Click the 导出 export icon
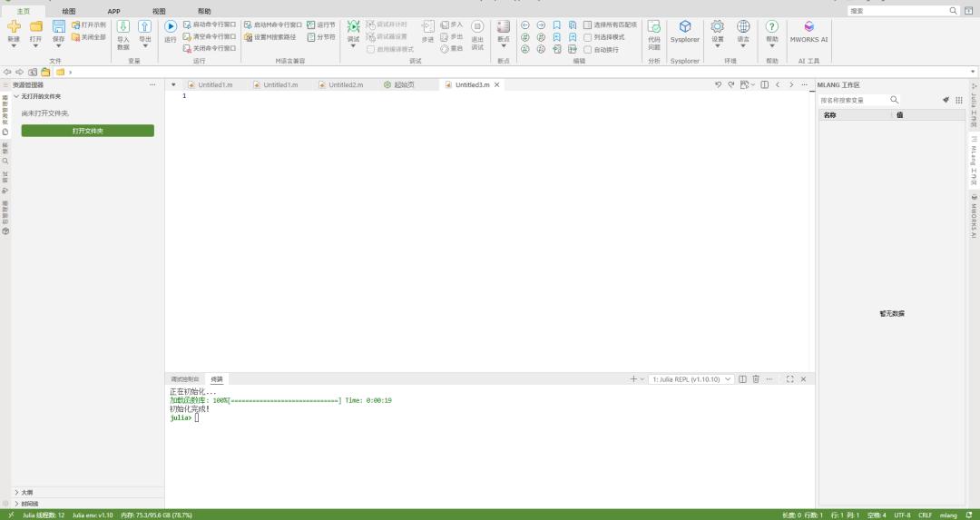 tap(144, 26)
